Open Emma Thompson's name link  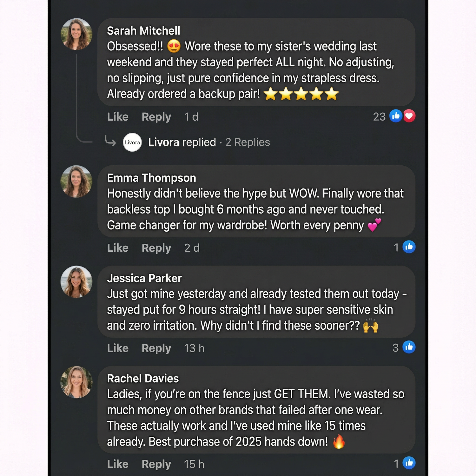[x=151, y=178]
